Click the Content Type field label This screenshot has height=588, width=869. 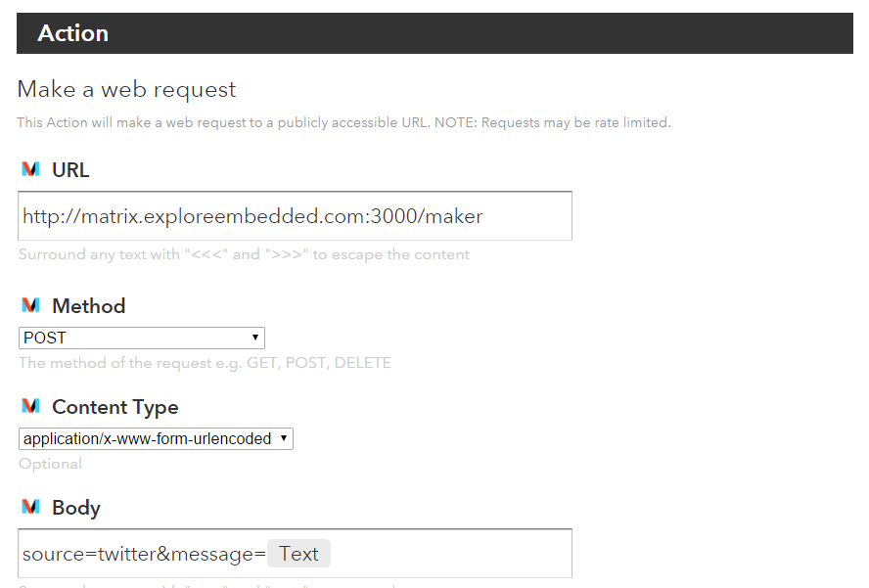[115, 407]
